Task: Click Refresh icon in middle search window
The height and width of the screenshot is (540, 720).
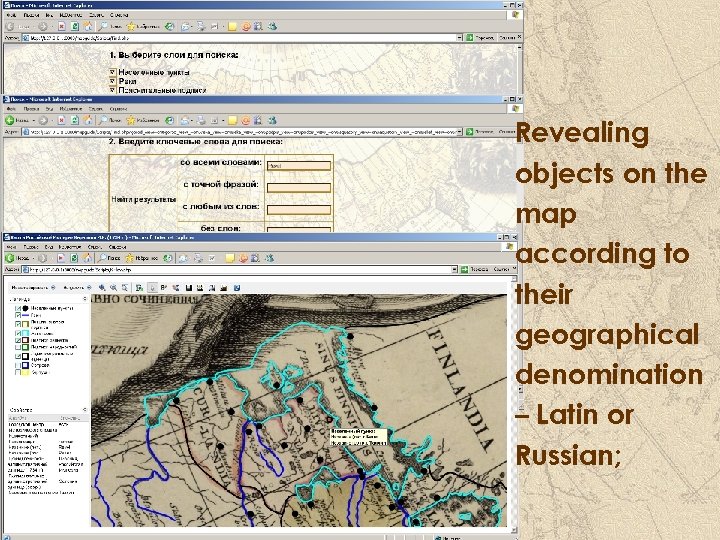Action: (x=74, y=120)
